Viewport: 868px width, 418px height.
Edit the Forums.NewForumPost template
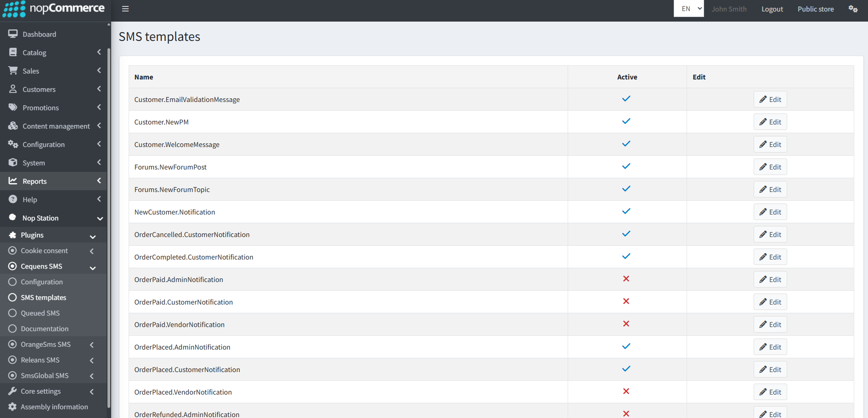pyautogui.click(x=770, y=167)
